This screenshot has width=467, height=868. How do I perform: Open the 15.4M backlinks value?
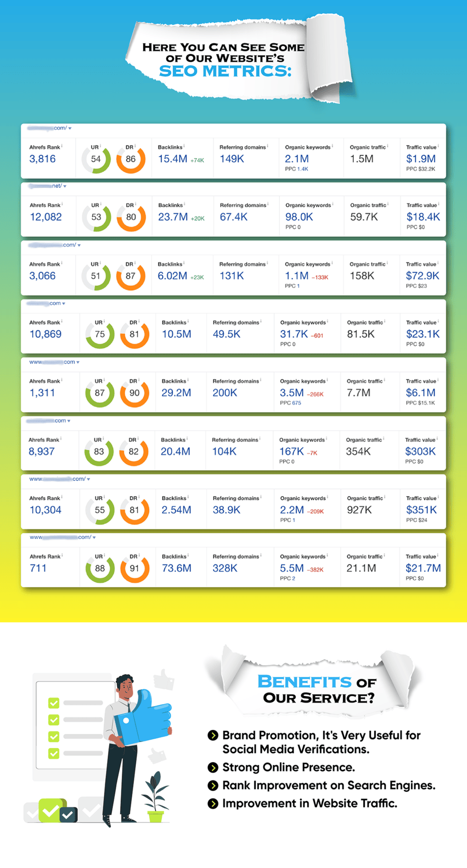click(x=172, y=159)
